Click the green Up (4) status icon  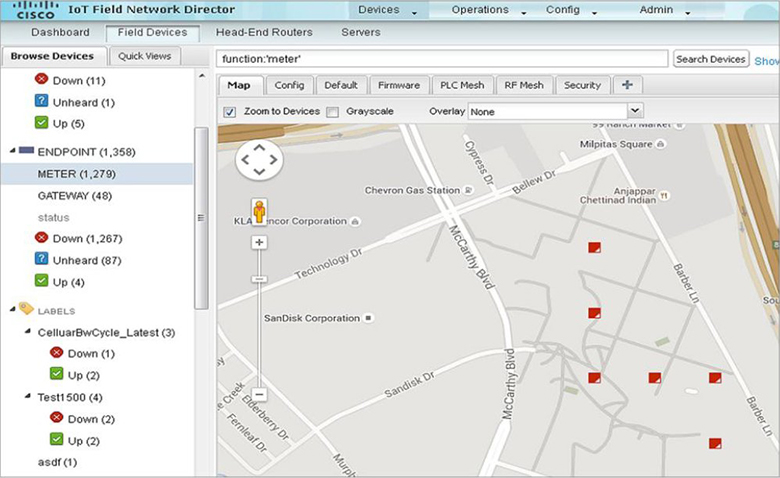click(x=42, y=282)
